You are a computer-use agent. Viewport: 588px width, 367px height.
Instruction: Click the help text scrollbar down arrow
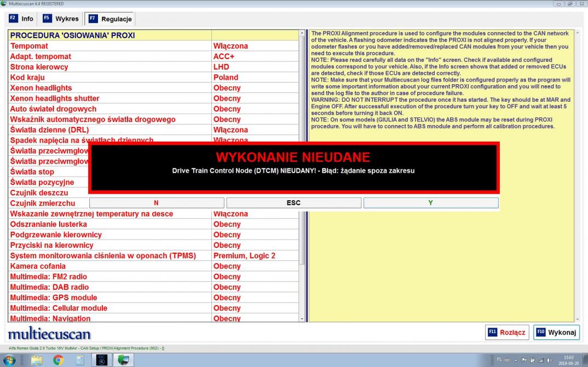point(577,319)
